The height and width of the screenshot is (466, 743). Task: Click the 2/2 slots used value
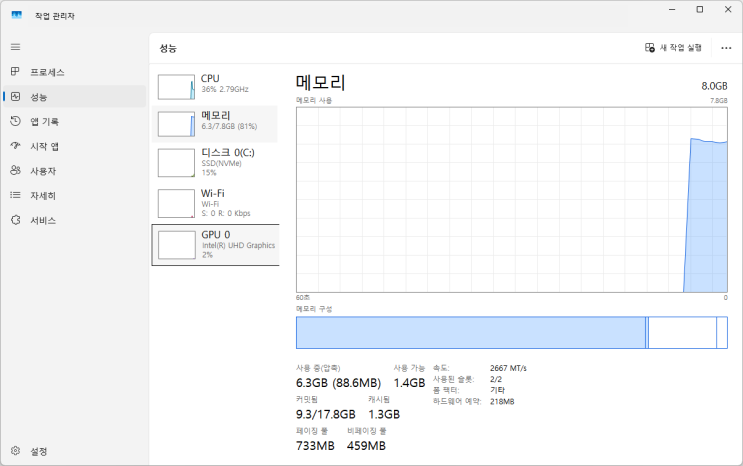pos(496,379)
